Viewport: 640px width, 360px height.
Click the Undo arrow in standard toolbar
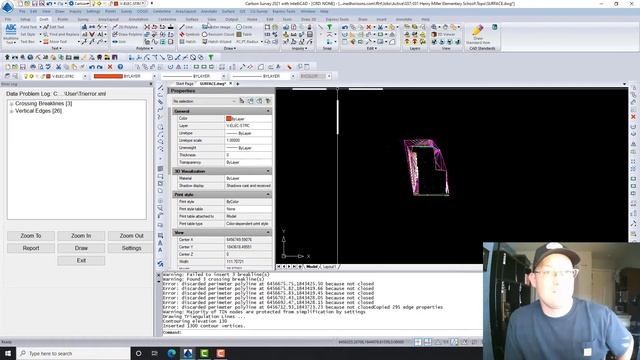92,67
